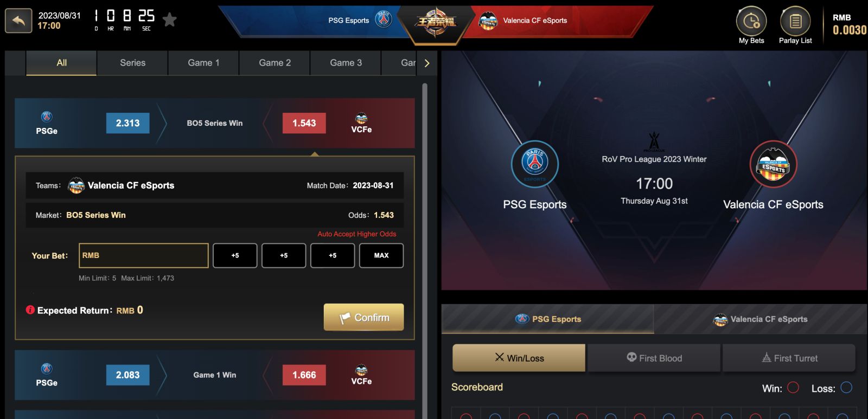Click the back arrow button

coord(19,21)
